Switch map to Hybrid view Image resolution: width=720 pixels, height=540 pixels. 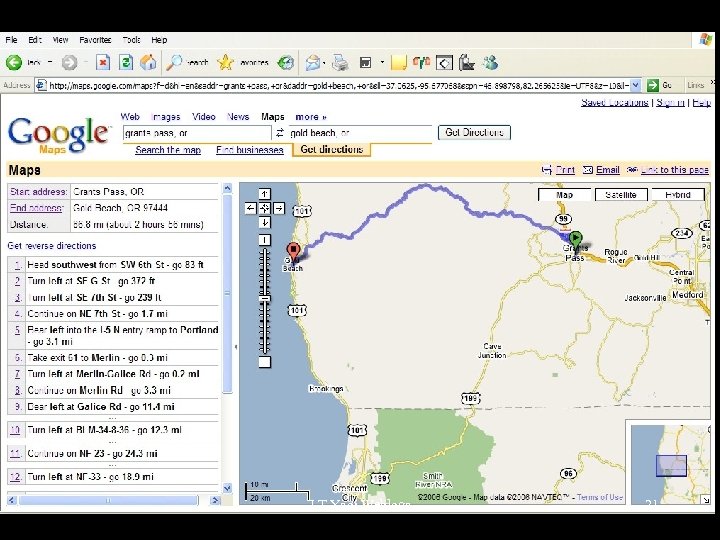click(x=678, y=195)
